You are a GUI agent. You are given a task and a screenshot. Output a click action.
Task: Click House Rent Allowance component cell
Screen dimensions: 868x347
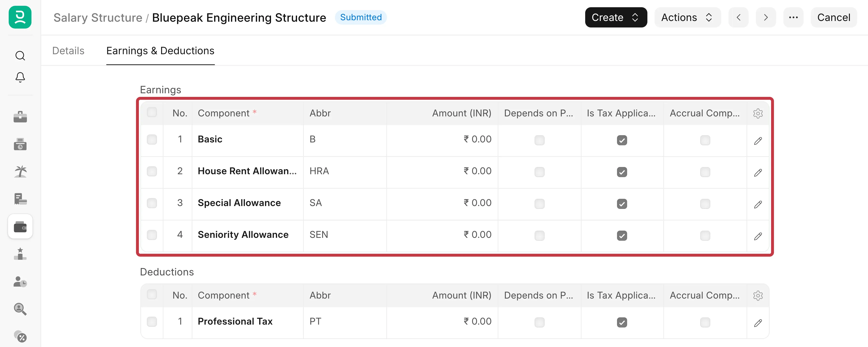click(x=248, y=172)
